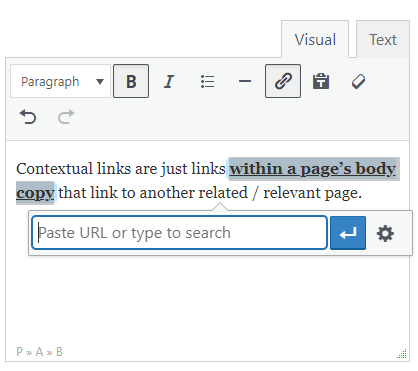
Task: Select P in the element path
Action: tap(20, 352)
